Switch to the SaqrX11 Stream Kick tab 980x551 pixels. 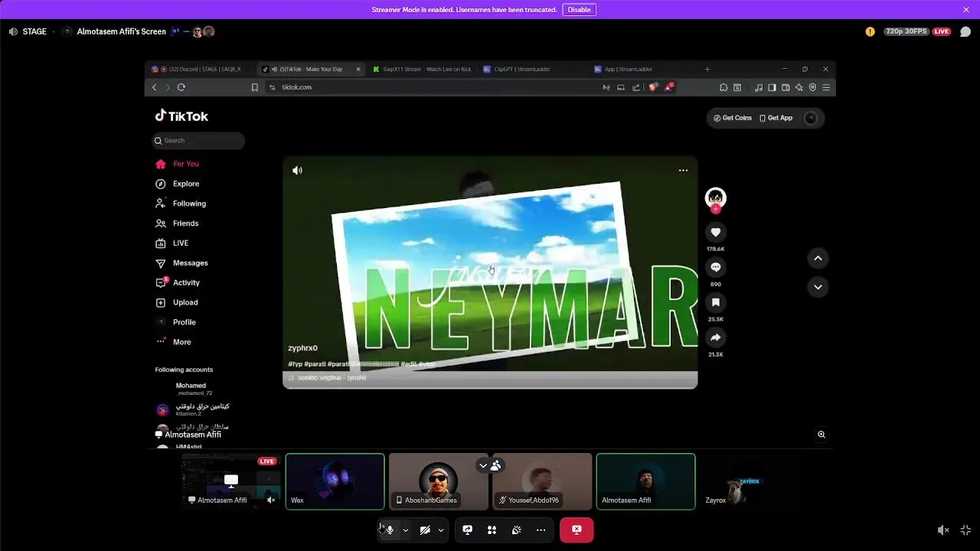point(421,69)
